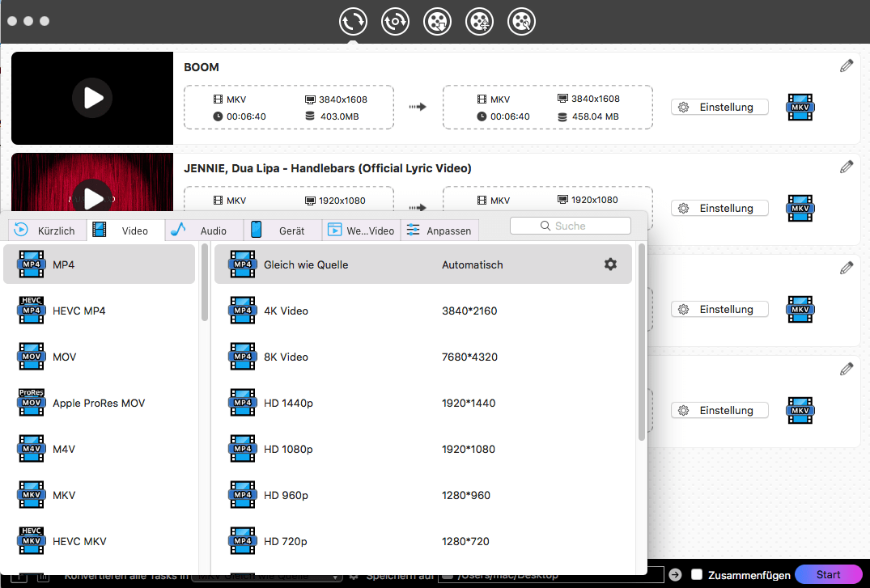The height and width of the screenshot is (588, 870).
Task: Open gear settings for Gleich wie Quelle
Action: tap(610, 264)
